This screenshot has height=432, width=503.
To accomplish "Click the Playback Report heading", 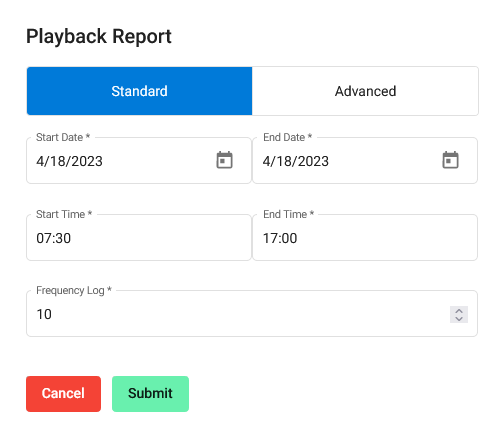I will (x=99, y=36).
